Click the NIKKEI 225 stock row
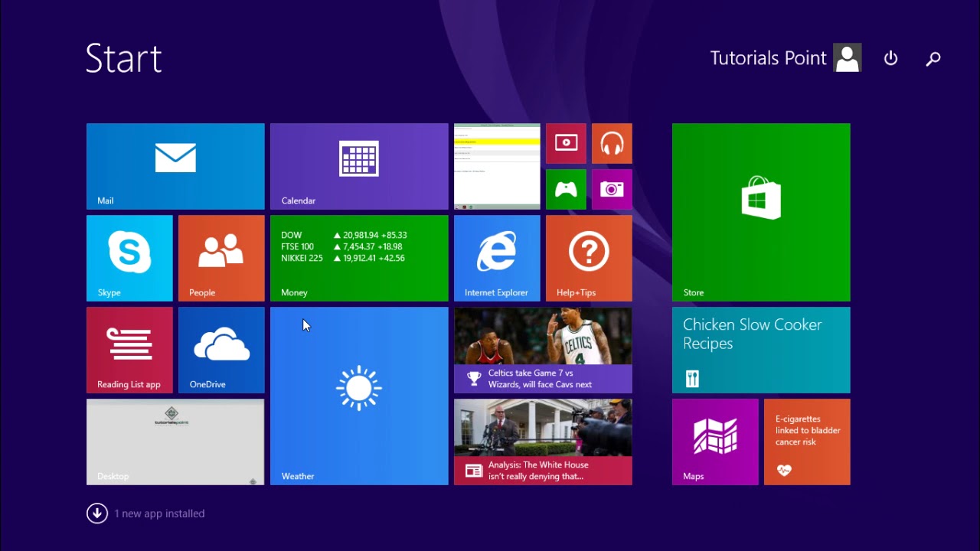 pos(343,258)
